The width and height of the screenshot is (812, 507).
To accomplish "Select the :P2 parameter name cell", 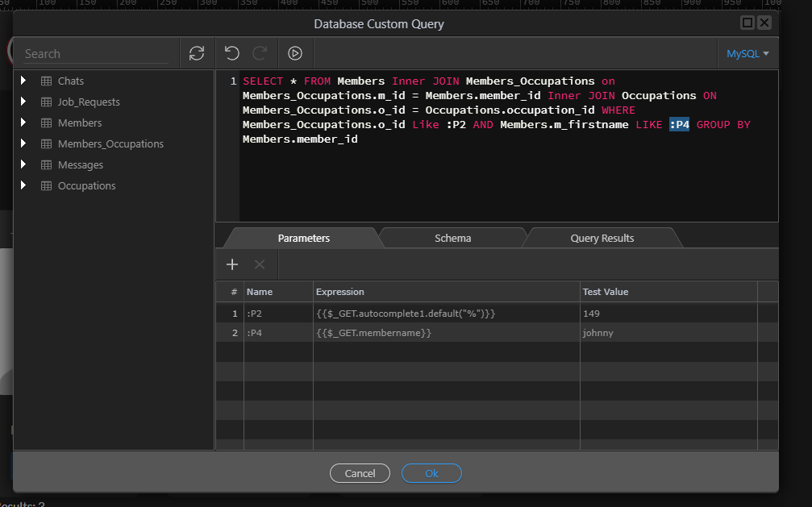I will click(278, 314).
